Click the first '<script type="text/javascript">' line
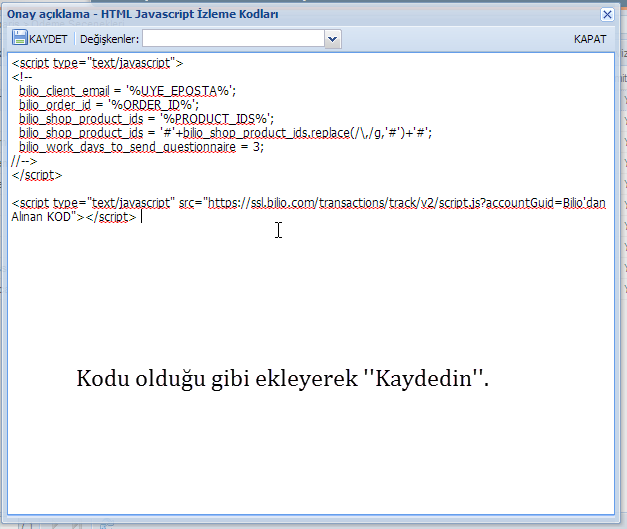Image resolution: width=627 pixels, height=529 pixels. pos(97,63)
